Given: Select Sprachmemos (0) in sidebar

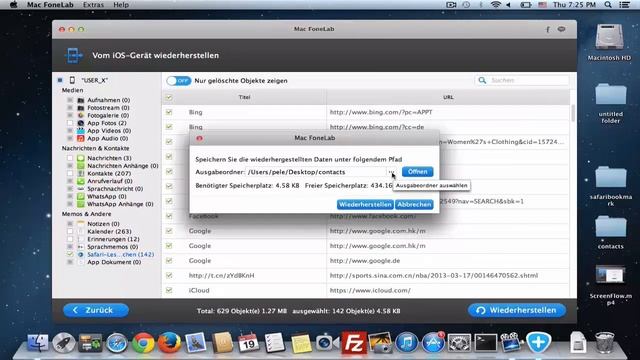Looking at the screenshot, I should [x=113, y=247].
